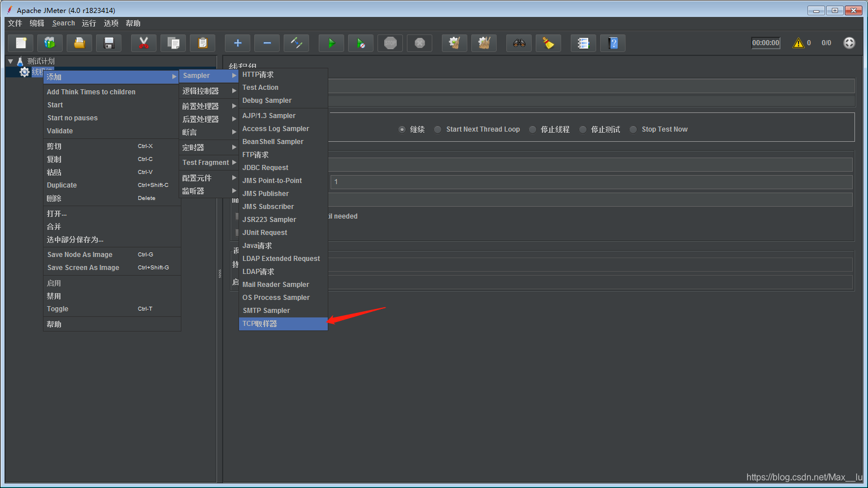Expand the 添加 submenu
Image resolution: width=868 pixels, height=488 pixels.
pos(112,77)
